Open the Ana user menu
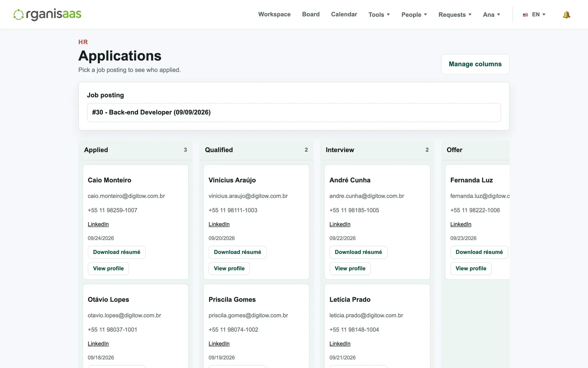The image size is (588, 368). [x=491, y=15]
